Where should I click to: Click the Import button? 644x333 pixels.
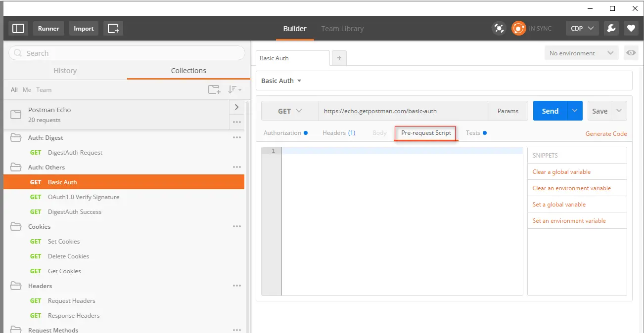84,28
